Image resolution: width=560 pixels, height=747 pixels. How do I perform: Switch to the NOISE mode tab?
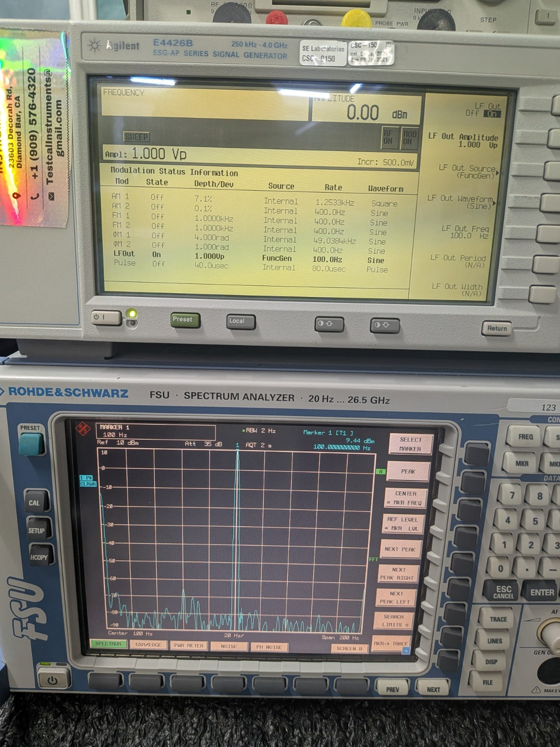point(229,647)
